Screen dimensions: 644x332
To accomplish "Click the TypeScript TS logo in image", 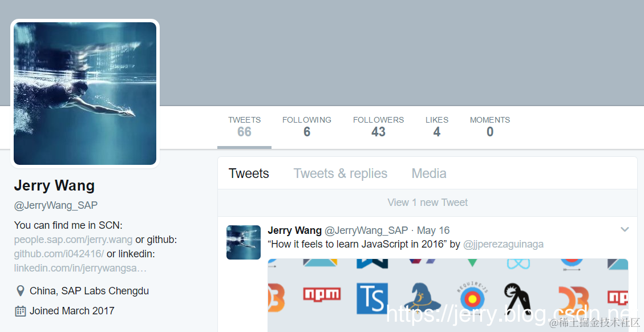I will 372,298.
